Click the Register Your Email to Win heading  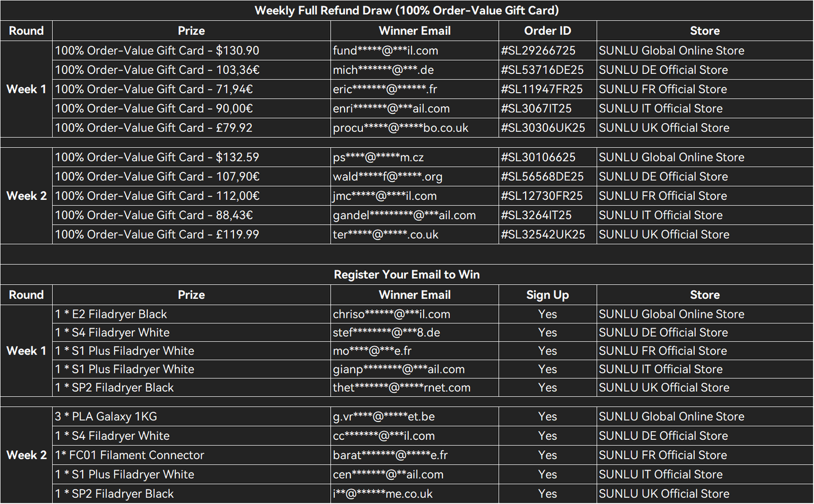(x=406, y=274)
